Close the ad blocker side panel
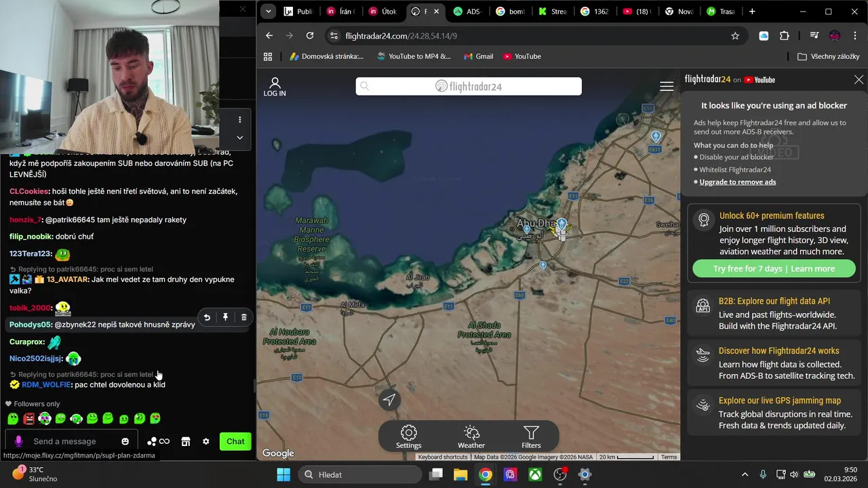 tap(859, 80)
